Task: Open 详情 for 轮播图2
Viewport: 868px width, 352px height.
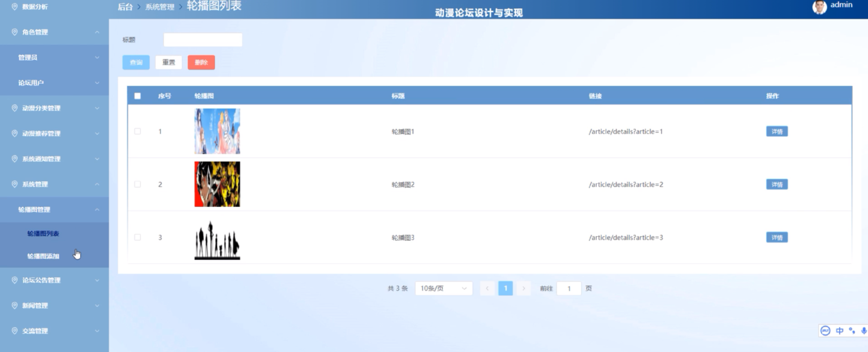Action: tap(777, 184)
